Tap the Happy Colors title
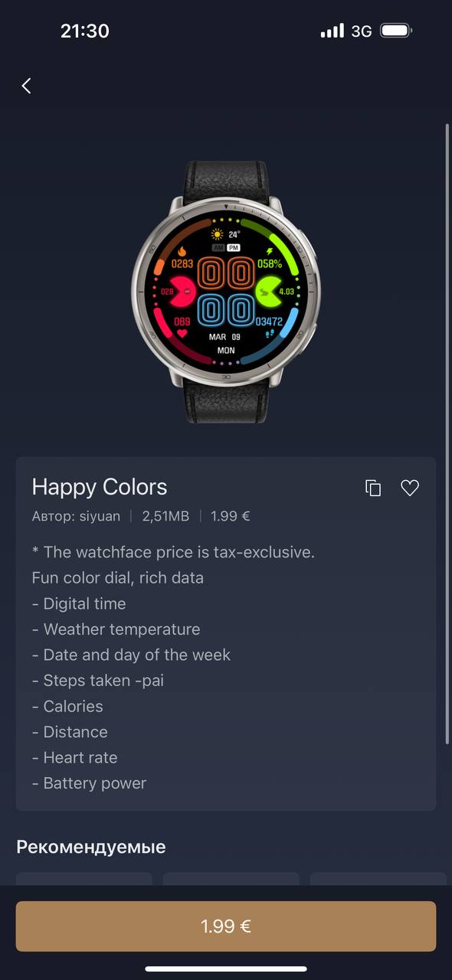This screenshot has height=980, width=452. click(x=100, y=487)
